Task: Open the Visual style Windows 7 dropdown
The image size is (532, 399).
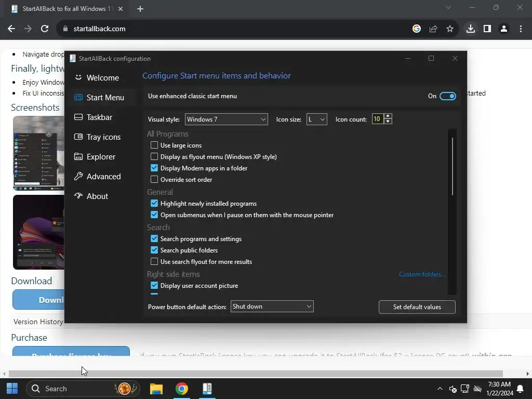Action: [x=227, y=119]
